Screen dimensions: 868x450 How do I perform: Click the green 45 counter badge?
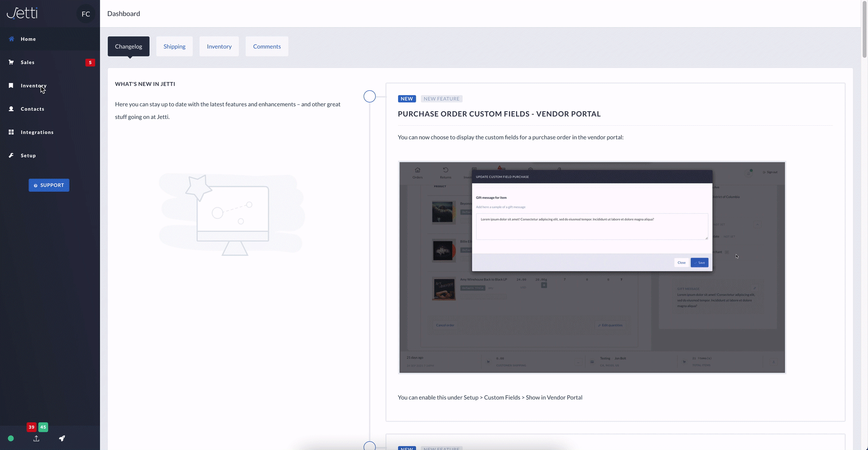point(43,427)
